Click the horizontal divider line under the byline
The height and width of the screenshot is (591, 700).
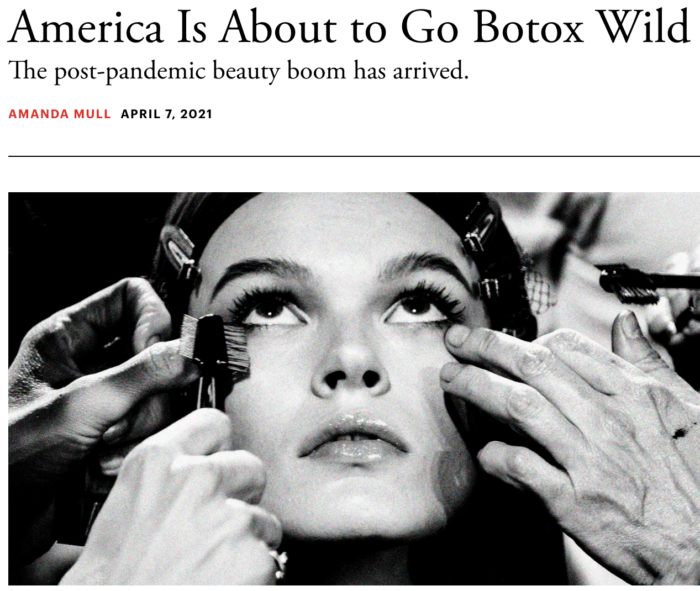[354, 156]
